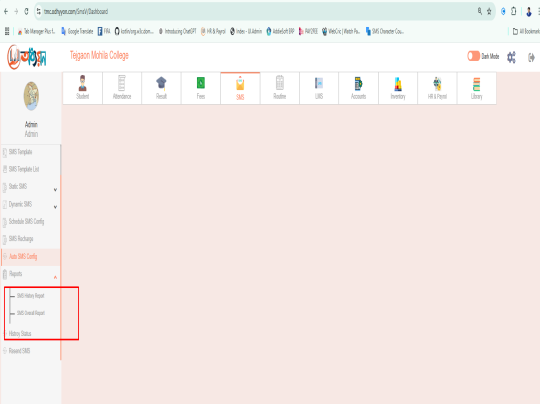Image resolution: width=540 pixels, height=404 pixels.
Task: Open the Library books icon
Action: coord(477,84)
